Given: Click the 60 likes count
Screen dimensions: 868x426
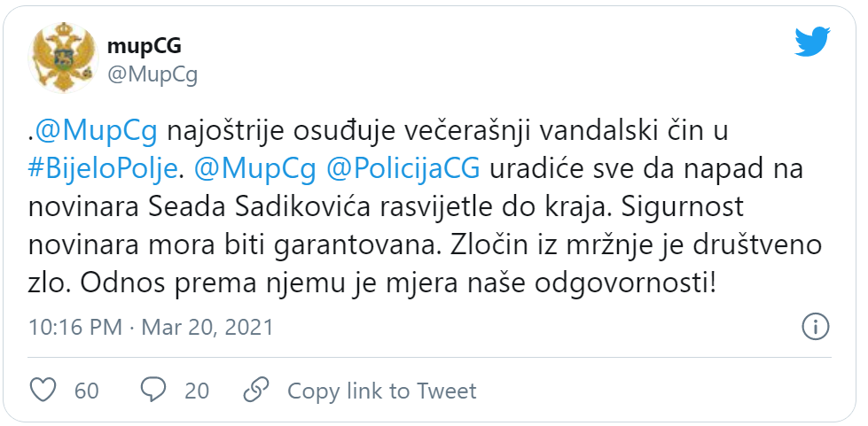Looking at the screenshot, I should pos(86,391).
